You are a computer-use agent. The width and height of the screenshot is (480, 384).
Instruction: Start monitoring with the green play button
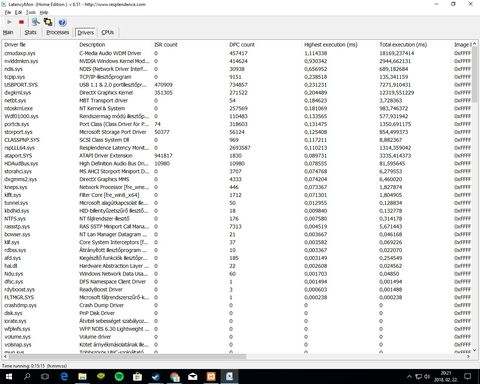[9, 22]
